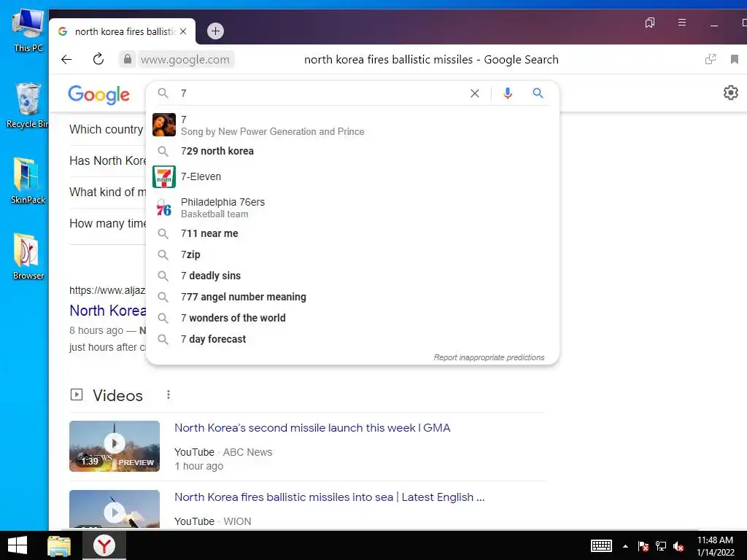Click the 7-Eleven logo thumbnail
Screen dimensions: 747x560
click(164, 176)
